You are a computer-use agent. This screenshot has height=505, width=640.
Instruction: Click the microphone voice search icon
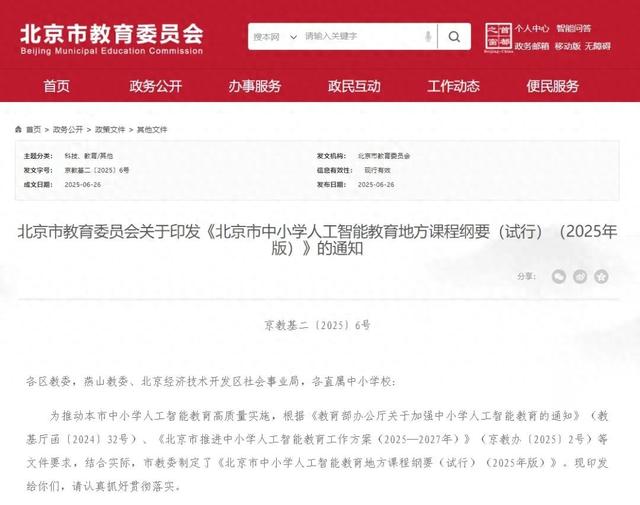tap(428, 36)
